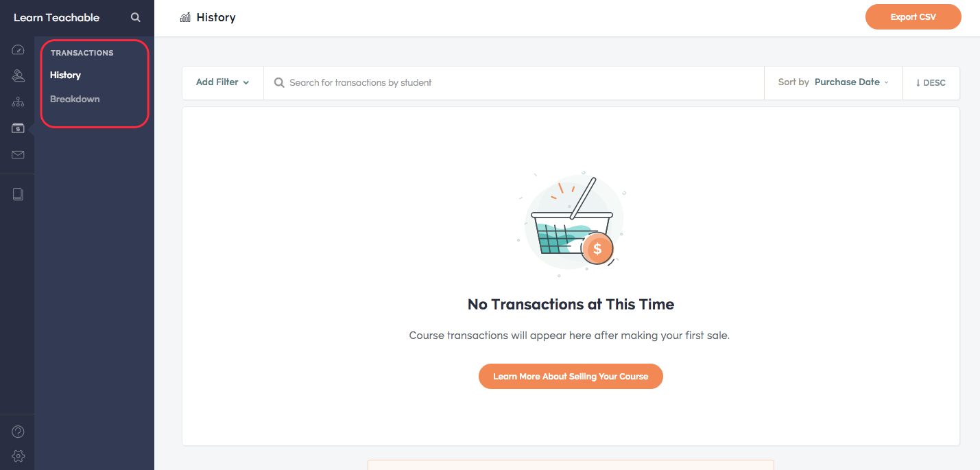Open the Emails envelope icon in sidebar
The height and width of the screenshot is (470, 980).
[19, 154]
